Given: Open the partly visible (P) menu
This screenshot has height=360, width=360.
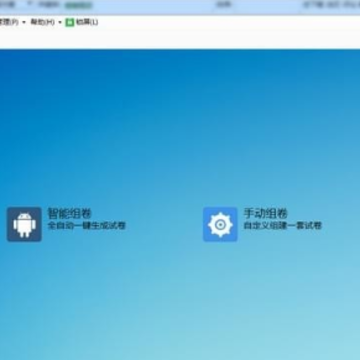Looking at the screenshot, I should 9,22.
